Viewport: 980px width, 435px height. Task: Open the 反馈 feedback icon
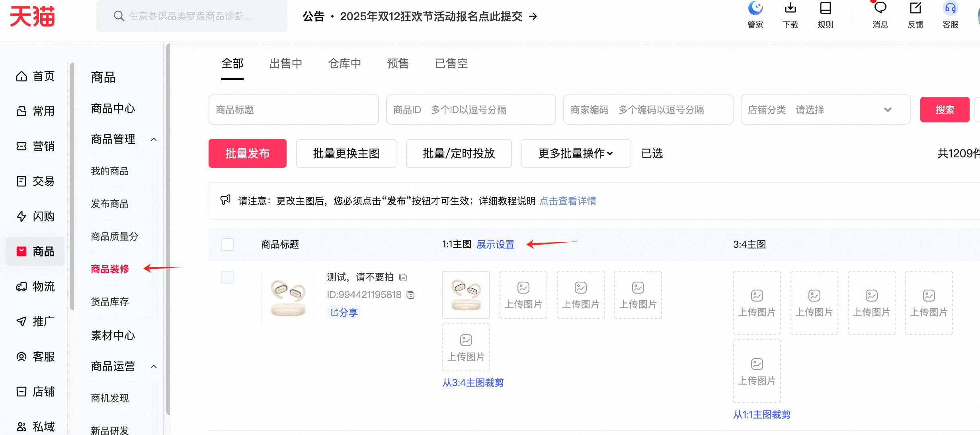point(915,15)
